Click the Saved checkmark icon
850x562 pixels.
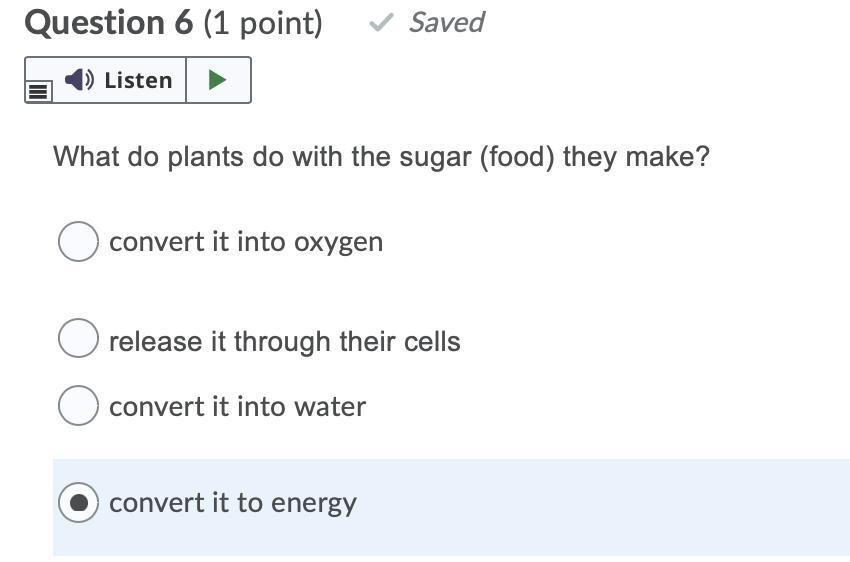(380, 23)
